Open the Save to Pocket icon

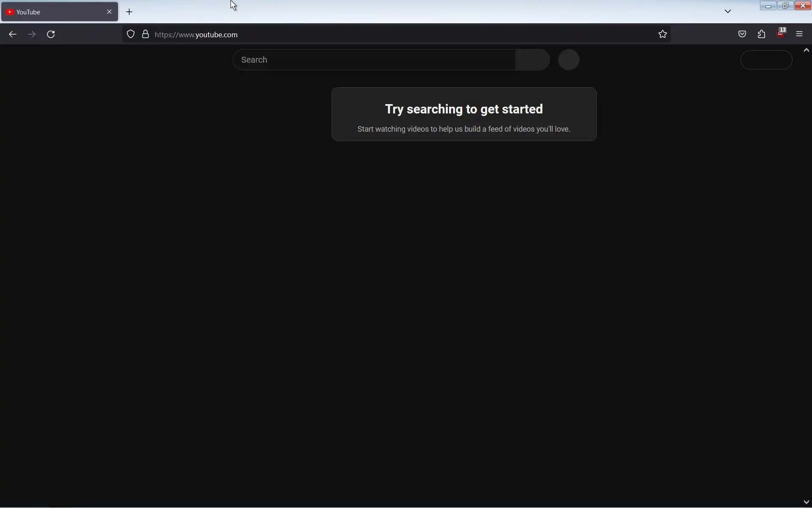point(742,34)
